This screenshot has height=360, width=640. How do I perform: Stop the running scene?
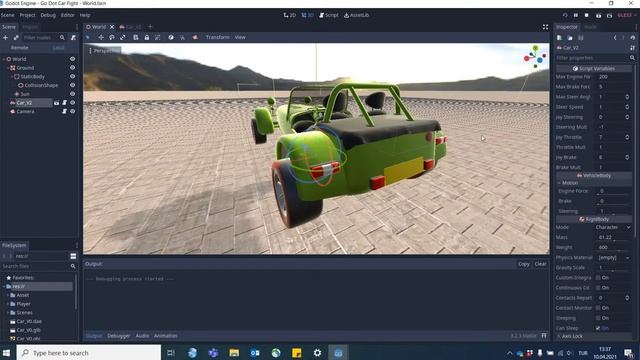(587, 15)
